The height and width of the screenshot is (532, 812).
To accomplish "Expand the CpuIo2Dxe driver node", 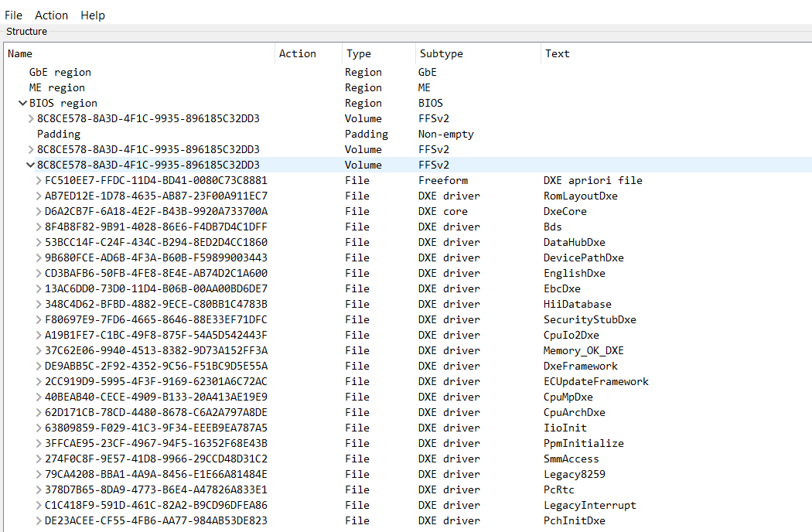I will click(x=39, y=335).
